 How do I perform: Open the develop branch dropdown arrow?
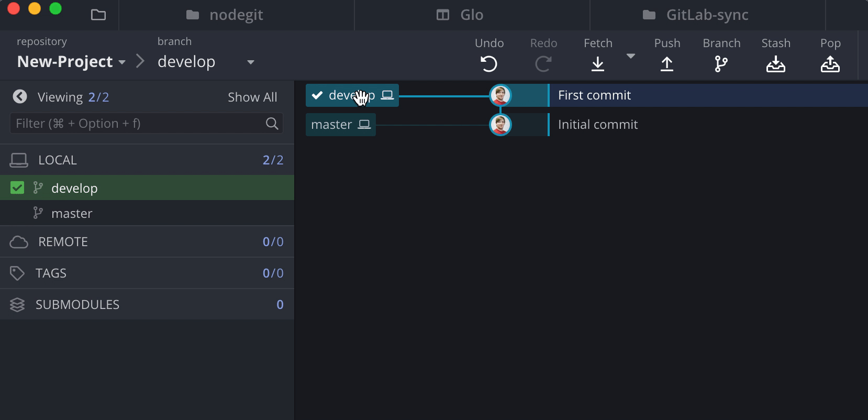pyautogui.click(x=251, y=62)
